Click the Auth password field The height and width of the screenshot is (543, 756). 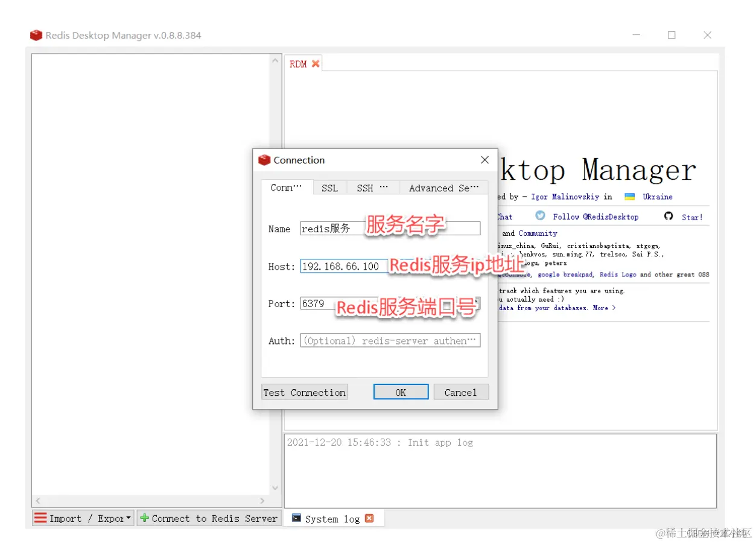click(390, 341)
